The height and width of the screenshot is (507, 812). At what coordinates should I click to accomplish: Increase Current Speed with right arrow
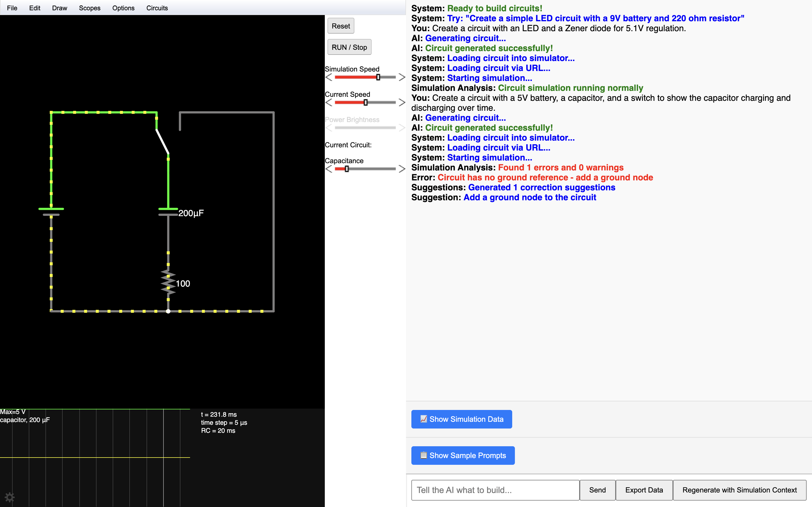pyautogui.click(x=402, y=103)
